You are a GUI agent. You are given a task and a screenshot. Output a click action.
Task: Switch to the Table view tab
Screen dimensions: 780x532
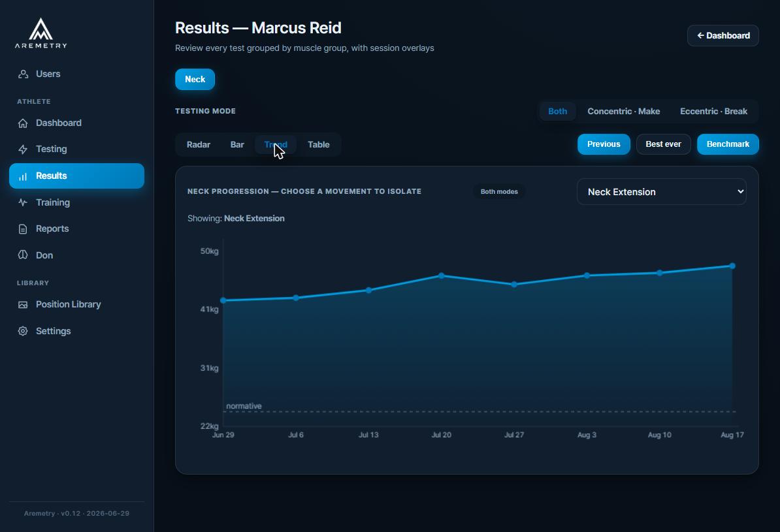point(318,145)
